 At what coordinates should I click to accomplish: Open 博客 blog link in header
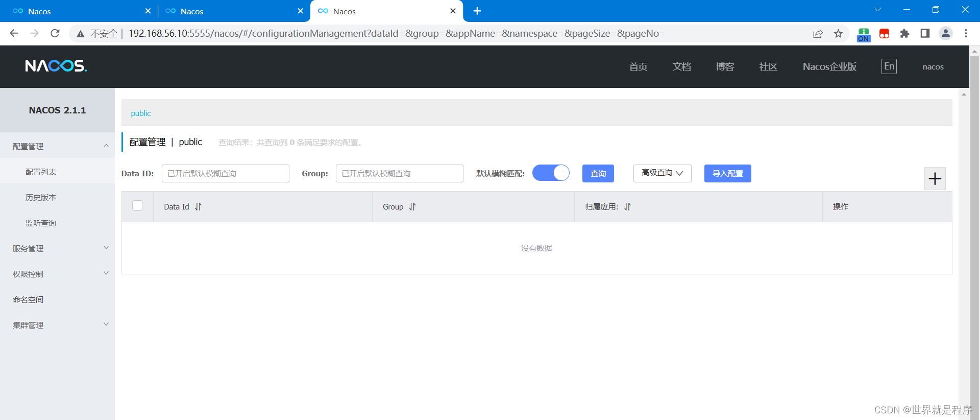coord(725,66)
